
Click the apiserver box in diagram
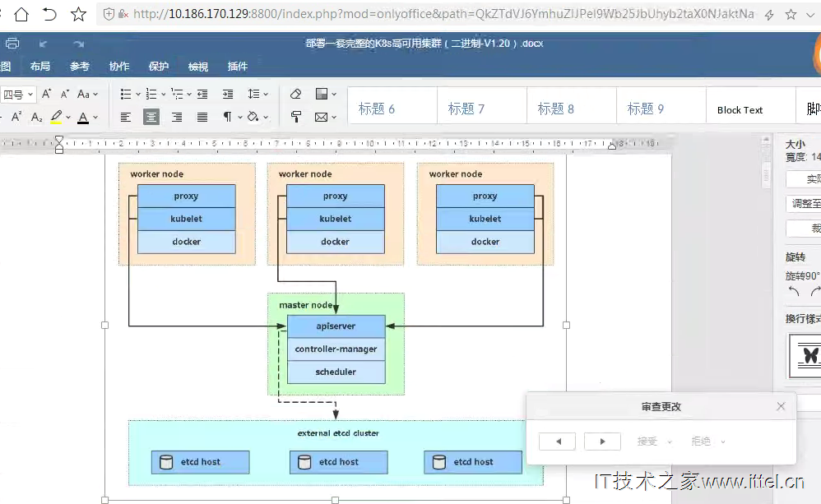coord(336,326)
